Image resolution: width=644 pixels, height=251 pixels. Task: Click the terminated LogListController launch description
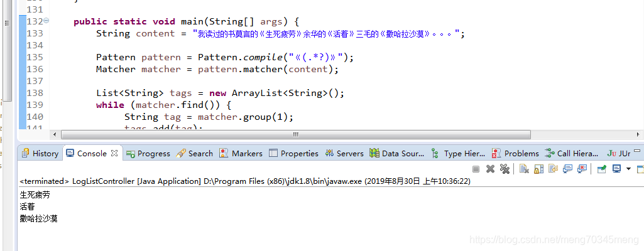(245, 181)
